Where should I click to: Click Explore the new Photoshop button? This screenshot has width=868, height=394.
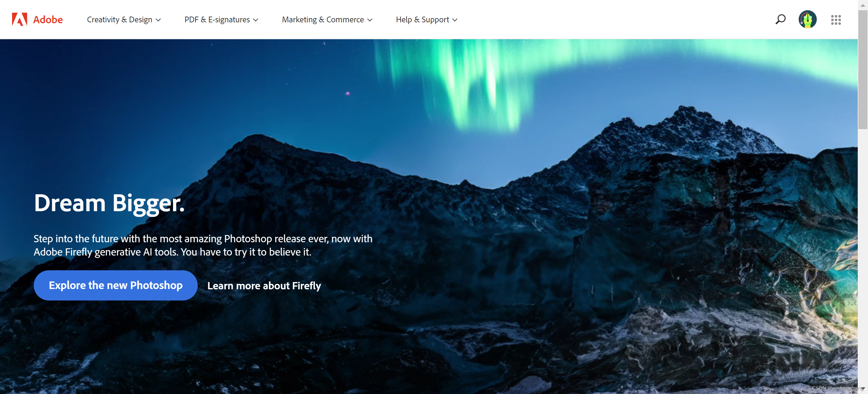pyautogui.click(x=115, y=285)
